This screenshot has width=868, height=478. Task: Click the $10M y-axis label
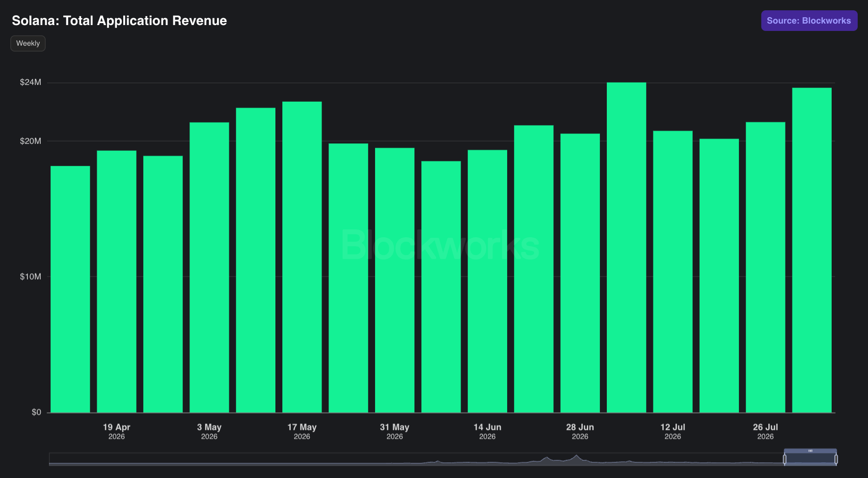(x=30, y=277)
